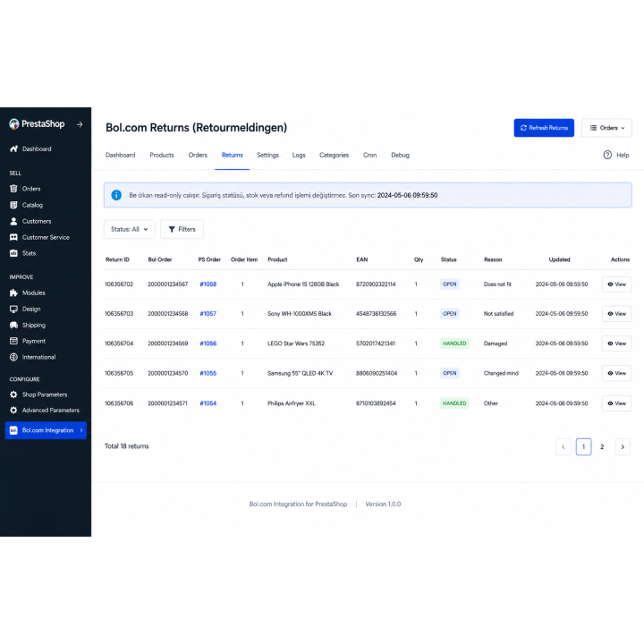Screen dimensions: 644x644
Task: Click the Bol.com Integration logo icon
Action: tap(13, 430)
